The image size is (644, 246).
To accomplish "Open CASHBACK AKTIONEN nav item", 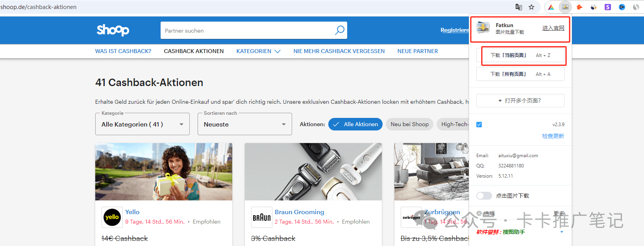I will pos(194,51).
